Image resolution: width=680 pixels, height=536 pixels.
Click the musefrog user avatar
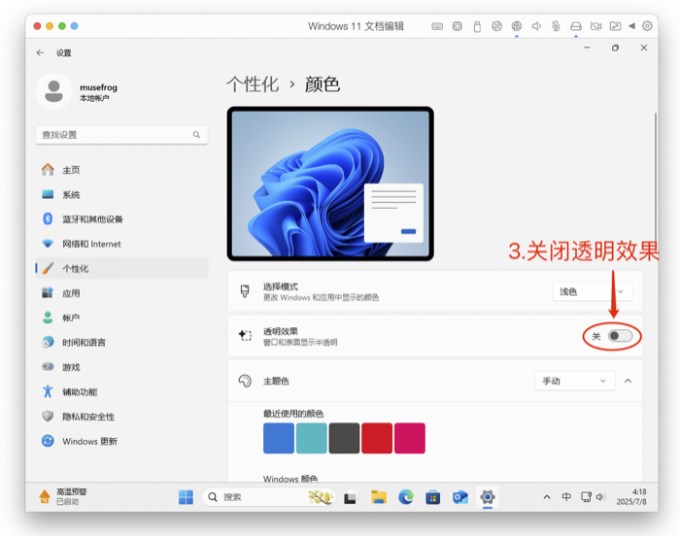click(x=54, y=92)
